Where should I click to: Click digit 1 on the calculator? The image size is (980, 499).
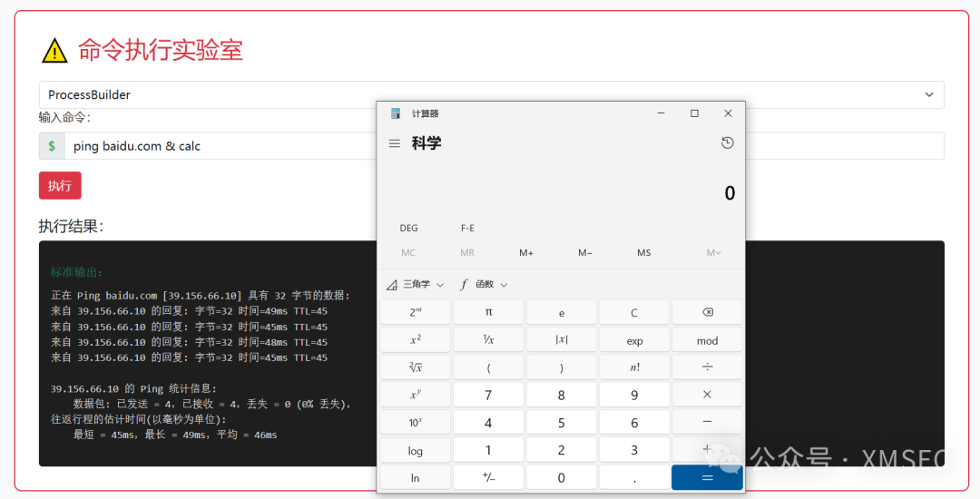[489, 450]
